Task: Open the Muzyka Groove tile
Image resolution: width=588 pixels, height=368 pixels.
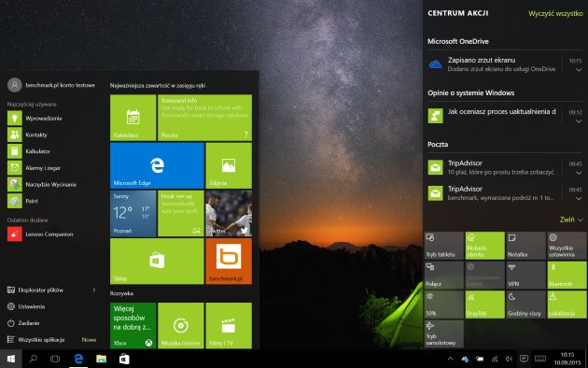Action: click(181, 326)
